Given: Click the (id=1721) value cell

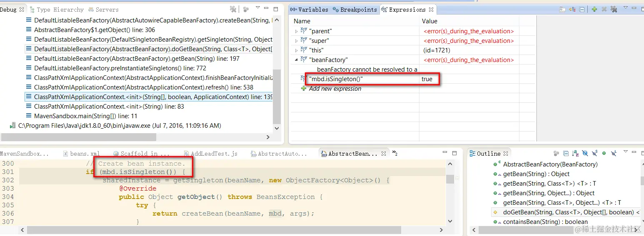Looking at the screenshot, I should (x=436, y=50).
